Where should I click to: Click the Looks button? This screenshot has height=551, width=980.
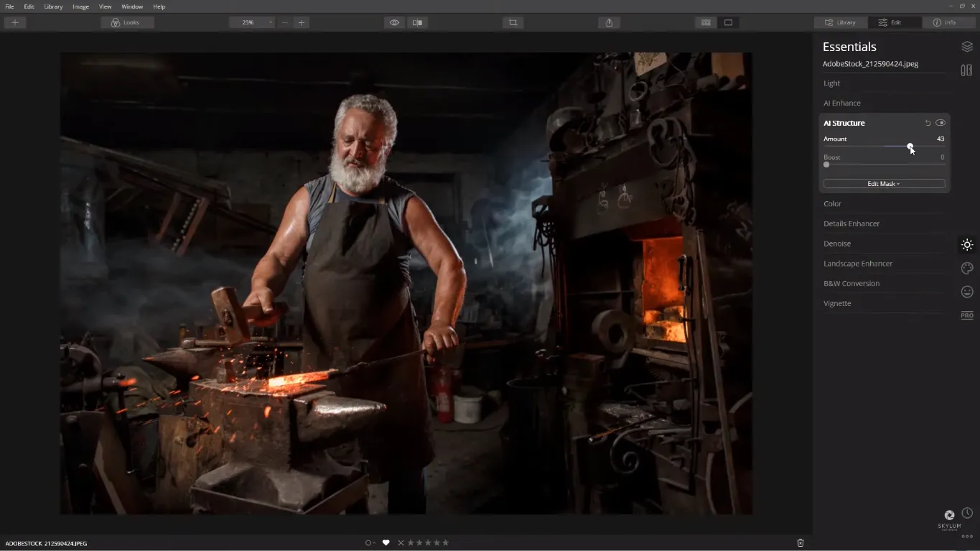[x=127, y=22]
